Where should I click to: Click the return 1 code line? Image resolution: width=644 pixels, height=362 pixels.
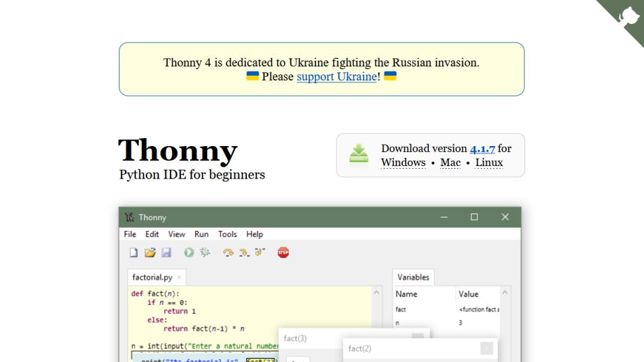point(180,312)
